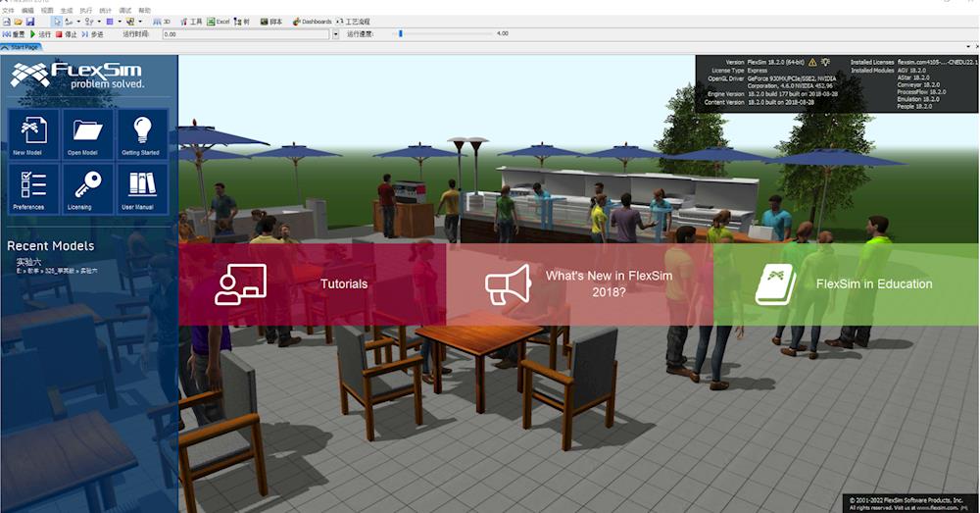Click the New Model tile

[32, 134]
